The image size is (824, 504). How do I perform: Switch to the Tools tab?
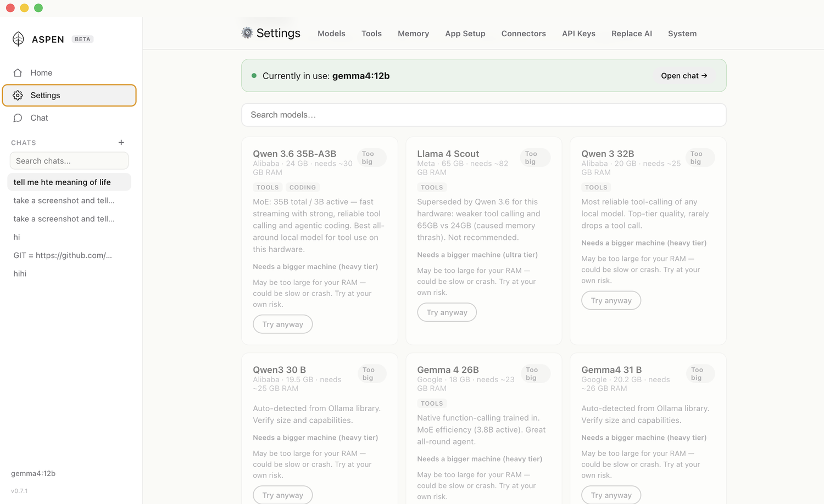(371, 33)
